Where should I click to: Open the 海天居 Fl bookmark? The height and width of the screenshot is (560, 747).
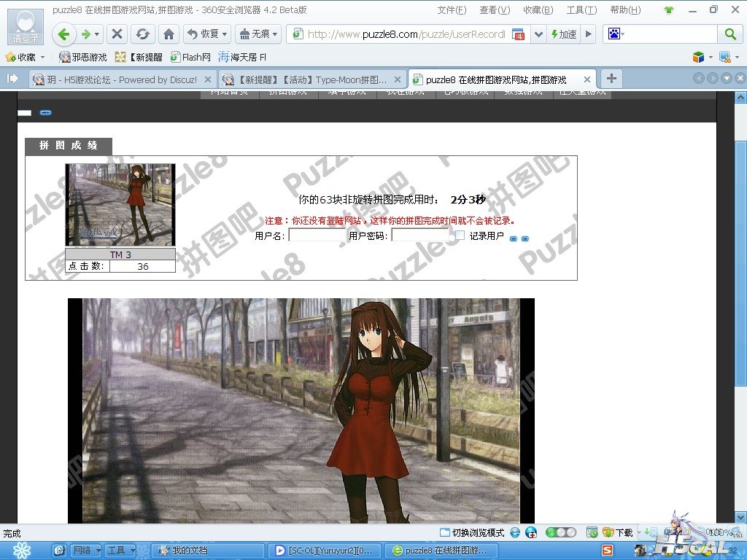[242, 57]
